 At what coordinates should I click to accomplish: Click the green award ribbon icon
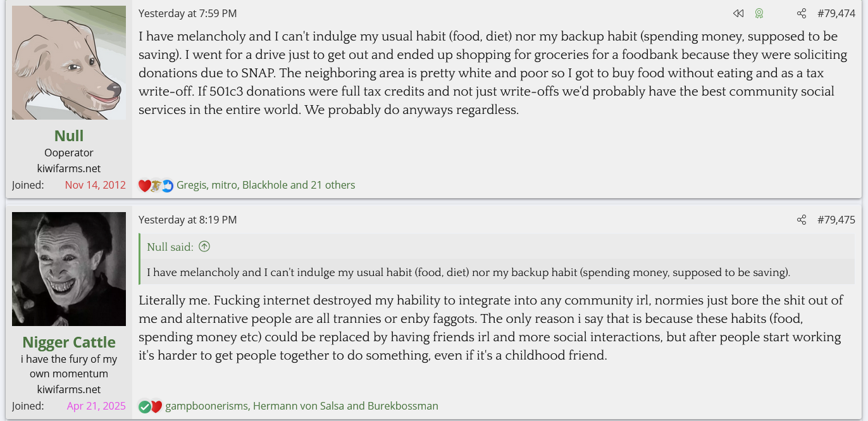point(759,13)
